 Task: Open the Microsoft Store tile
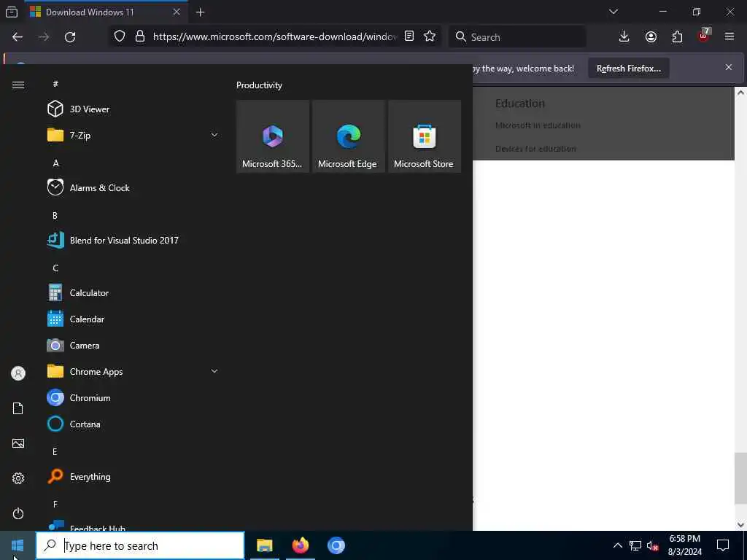tap(425, 136)
